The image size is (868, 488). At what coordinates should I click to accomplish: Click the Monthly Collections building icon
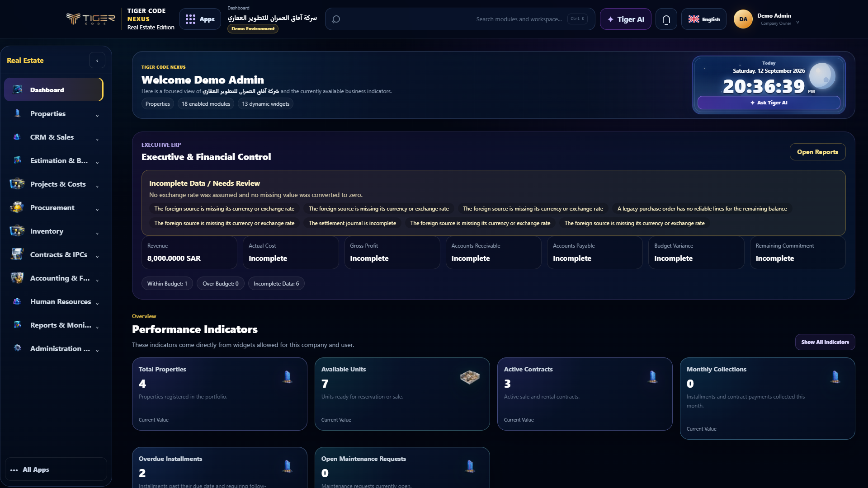(x=835, y=377)
